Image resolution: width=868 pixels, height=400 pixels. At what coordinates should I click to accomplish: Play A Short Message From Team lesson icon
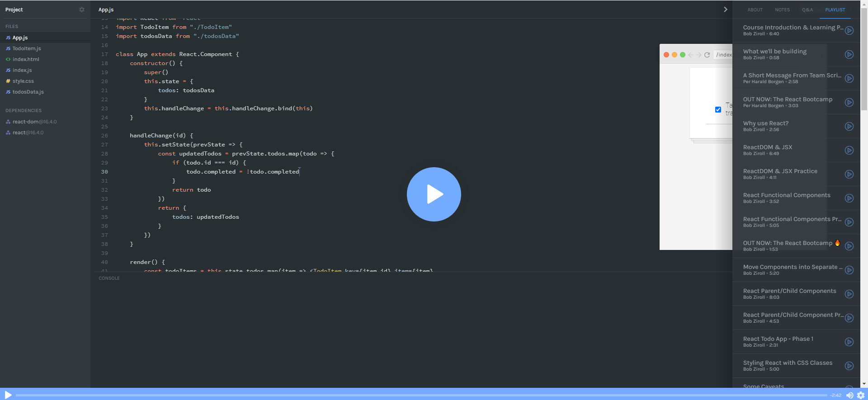[x=849, y=78]
